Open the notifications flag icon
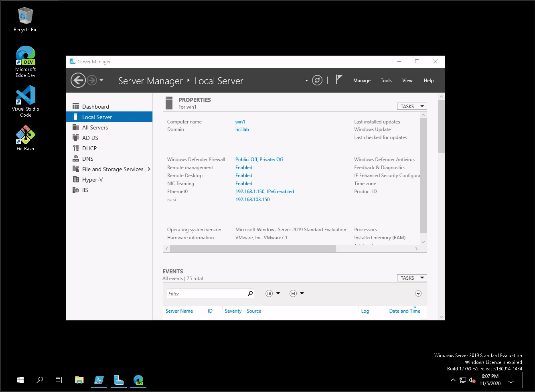 (x=339, y=79)
